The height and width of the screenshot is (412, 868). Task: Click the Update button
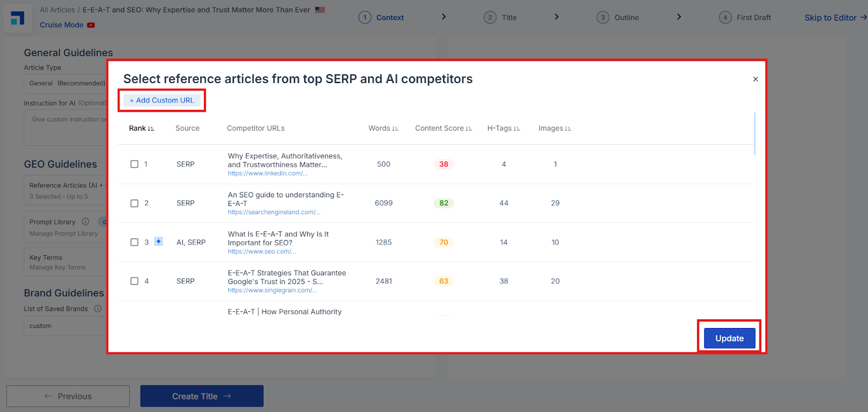(x=730, y=338)
